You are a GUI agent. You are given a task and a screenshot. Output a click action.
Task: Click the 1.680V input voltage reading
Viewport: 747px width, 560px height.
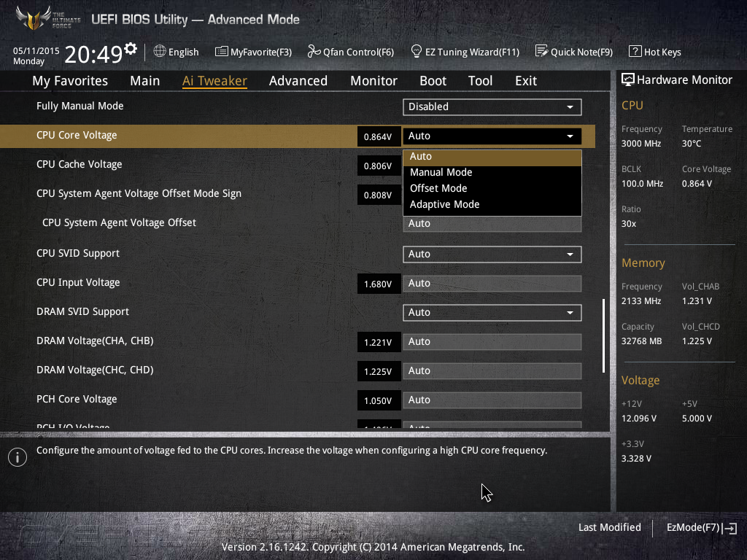click(x=379, y=284)
